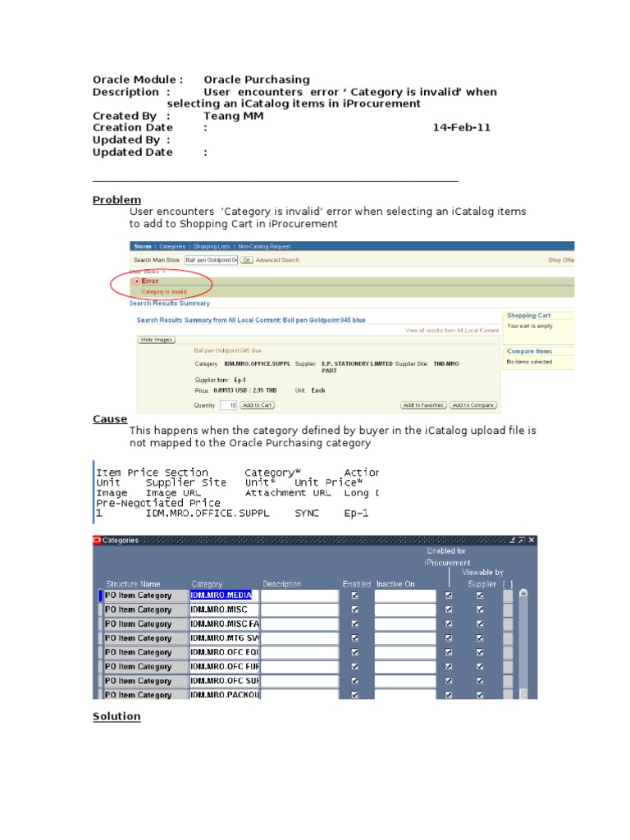Click Structure Name of IDM.MRO.MEDIA row
The image size is (630, 840).
pos(145,596)
